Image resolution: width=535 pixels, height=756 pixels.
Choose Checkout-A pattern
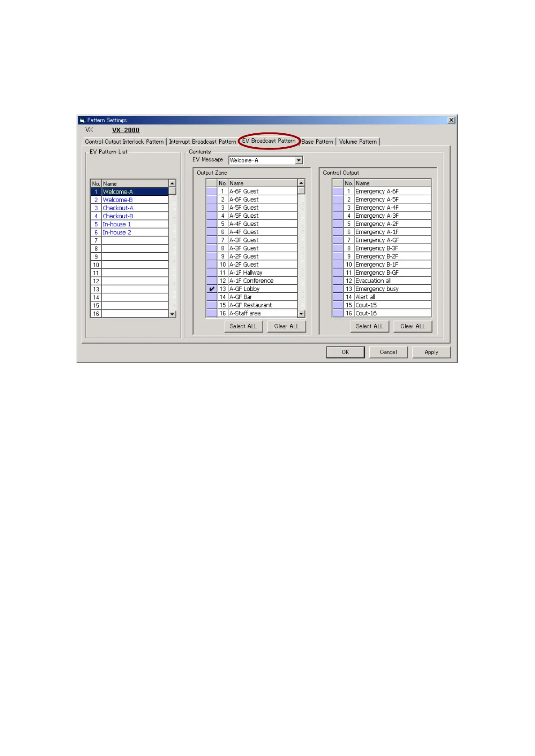[129, 208]
